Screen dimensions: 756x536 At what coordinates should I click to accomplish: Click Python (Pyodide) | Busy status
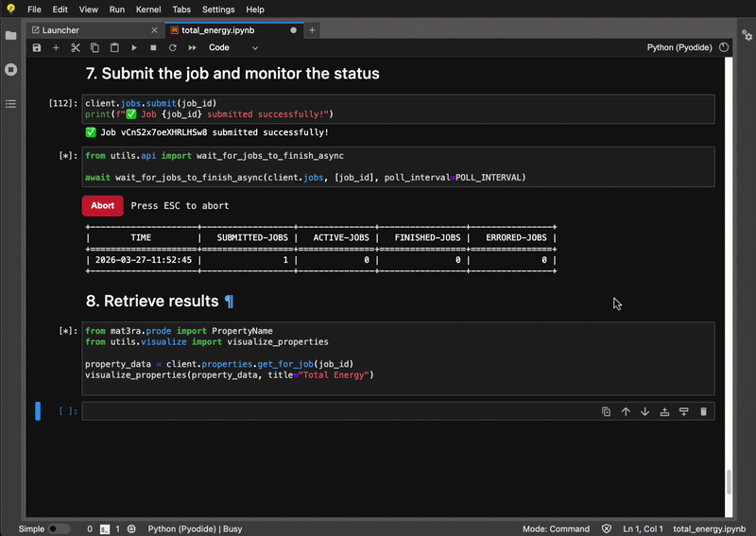195,528
